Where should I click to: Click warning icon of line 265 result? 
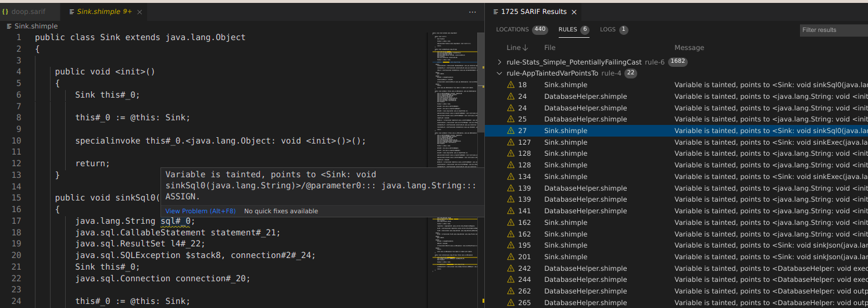pyautogui.click(x=511, y=303)
